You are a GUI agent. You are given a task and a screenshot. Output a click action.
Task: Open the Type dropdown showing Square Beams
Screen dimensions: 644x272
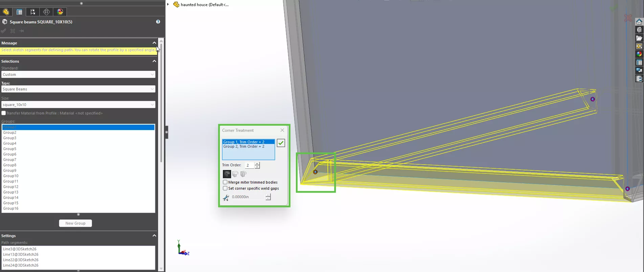click(78, 89)
